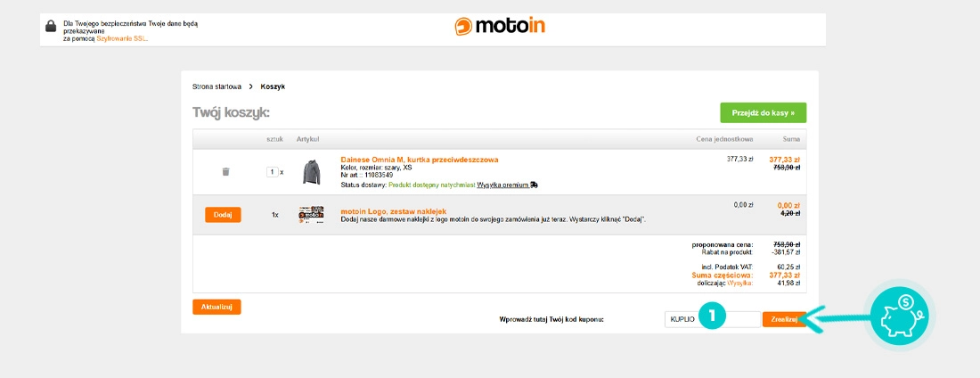Open the Dainese jacket product thumbnail
The image size is (980, 378).
click(x=310, y=172)
